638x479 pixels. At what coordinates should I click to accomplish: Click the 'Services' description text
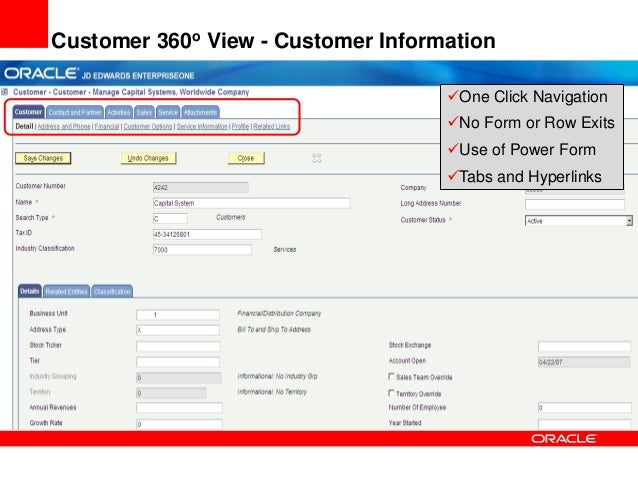click(x=284, y=249)
